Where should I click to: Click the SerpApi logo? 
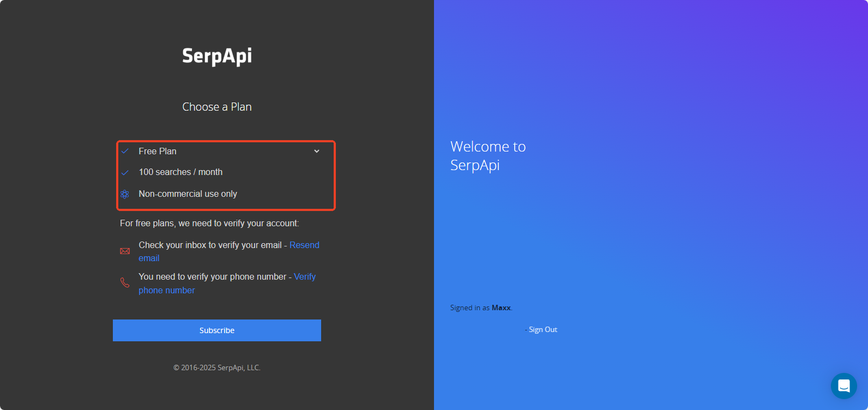point(217,56)
